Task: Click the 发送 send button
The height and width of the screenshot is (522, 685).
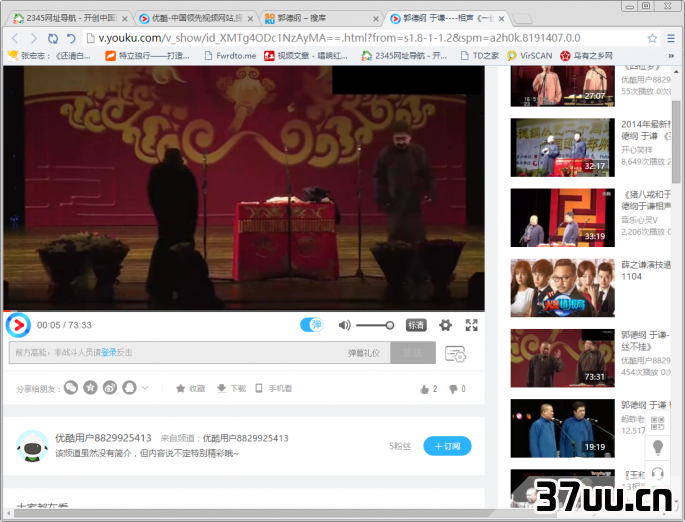Action: coord(412,353)
